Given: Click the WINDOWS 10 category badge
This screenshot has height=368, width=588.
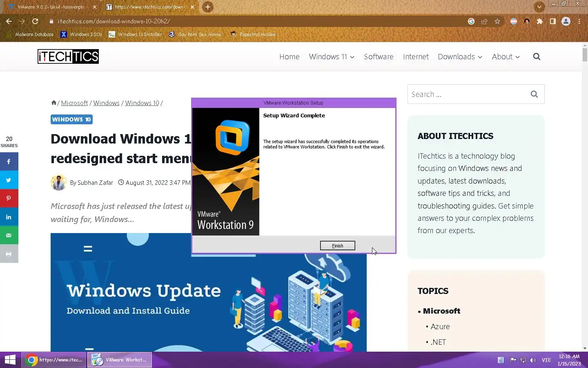Looking at the screenshot, I should point(71,119).
